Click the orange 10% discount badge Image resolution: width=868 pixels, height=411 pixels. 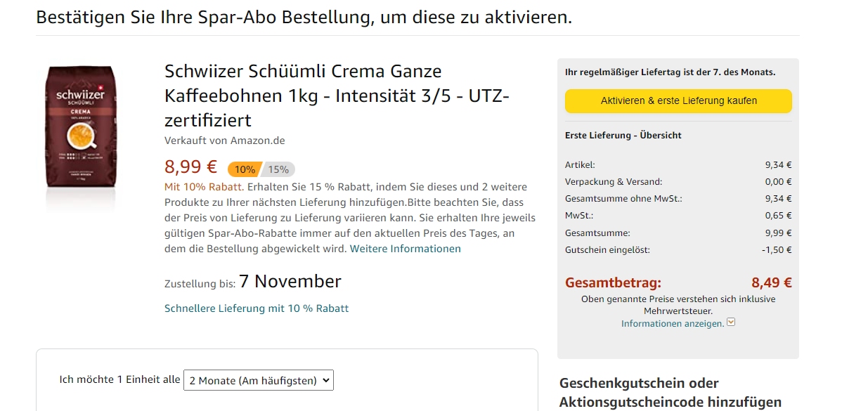click(244, 169)
